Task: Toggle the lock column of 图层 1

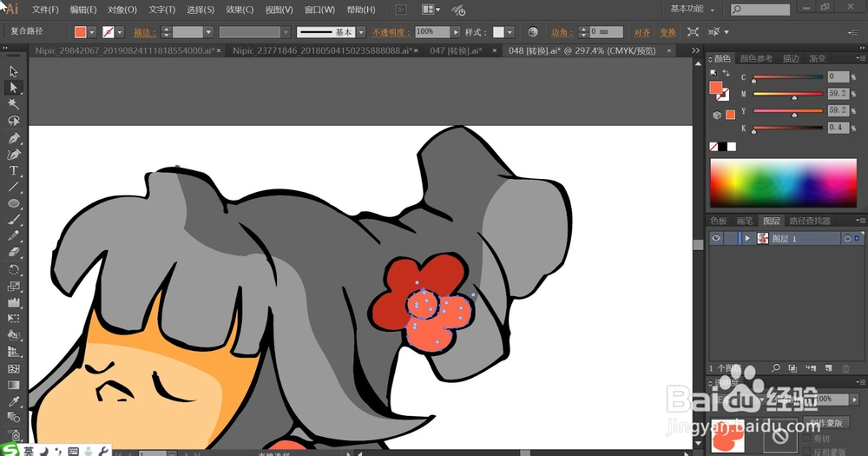Action: click(x=730, y=238)
